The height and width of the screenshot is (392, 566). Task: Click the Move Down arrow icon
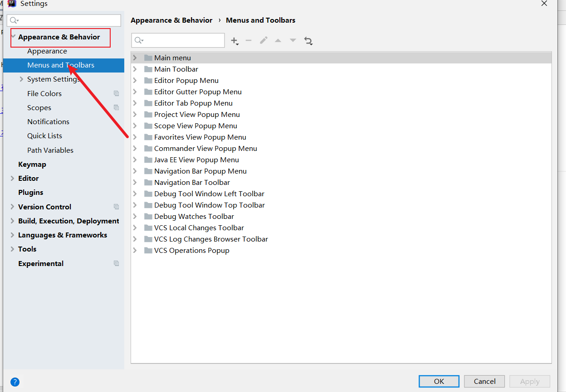point(293,40)
